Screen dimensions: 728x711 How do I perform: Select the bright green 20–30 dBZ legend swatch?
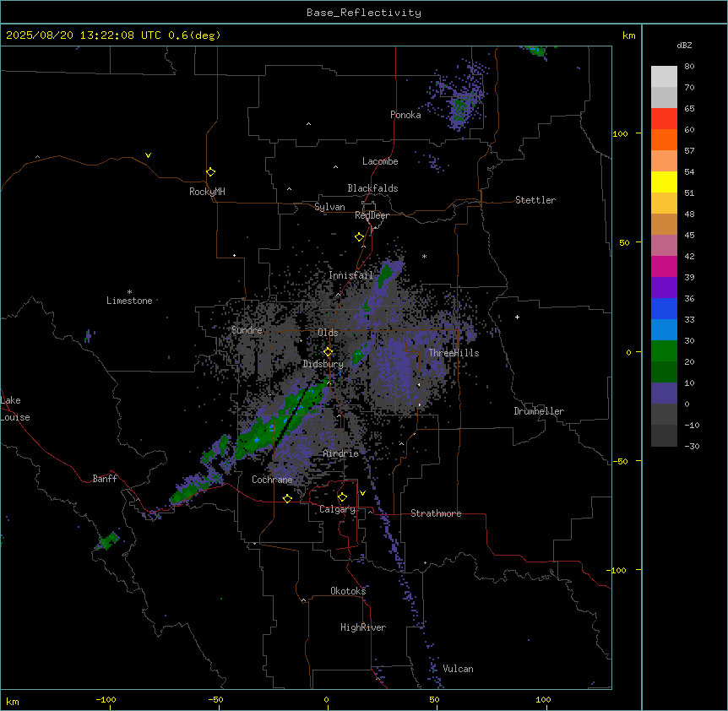664,351
